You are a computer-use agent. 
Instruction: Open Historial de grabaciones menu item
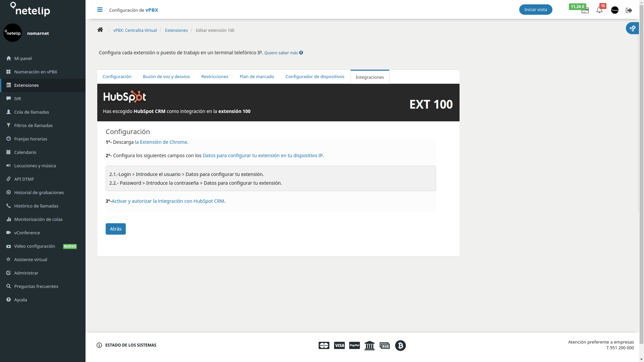(x=43, y=192)
